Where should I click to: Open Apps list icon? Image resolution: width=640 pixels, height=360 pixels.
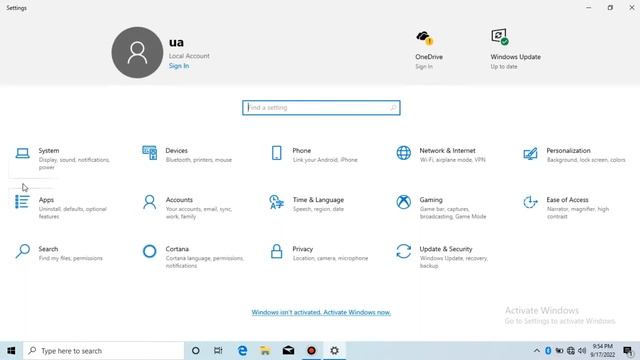[x=22, y=202]
